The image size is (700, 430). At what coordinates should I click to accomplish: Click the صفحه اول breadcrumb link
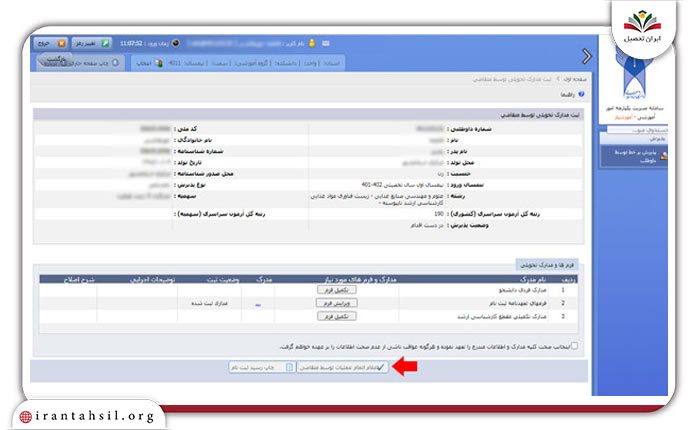point(575,79)
